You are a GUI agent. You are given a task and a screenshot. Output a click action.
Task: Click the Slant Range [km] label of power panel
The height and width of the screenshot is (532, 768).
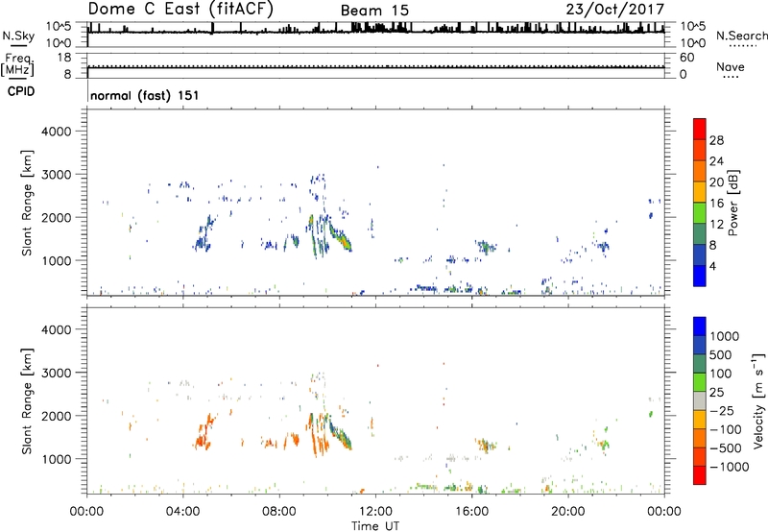27,203
